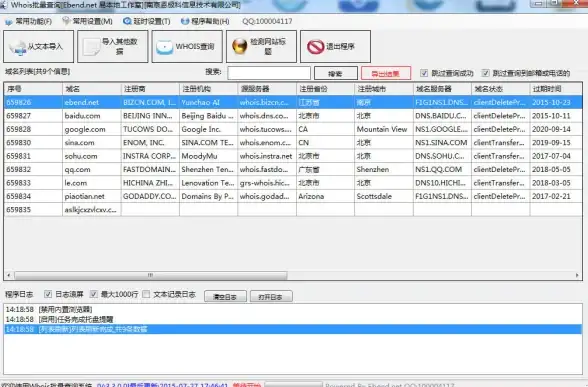
Task: Click the right arrow of horizontal scrollbar
Action: coord(577,275)
